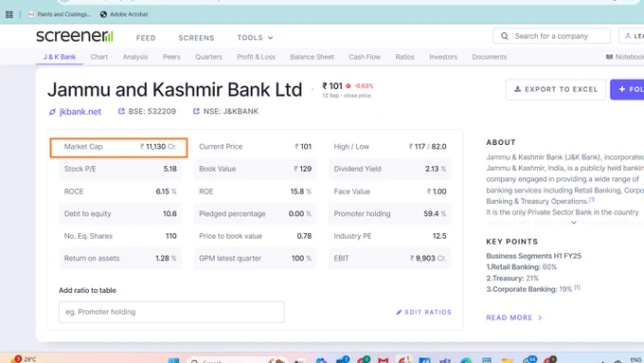This screenshot has height=363, width=644.
Task: Go to FEED page
Action: pyautogui.click(x=146, y=38)
